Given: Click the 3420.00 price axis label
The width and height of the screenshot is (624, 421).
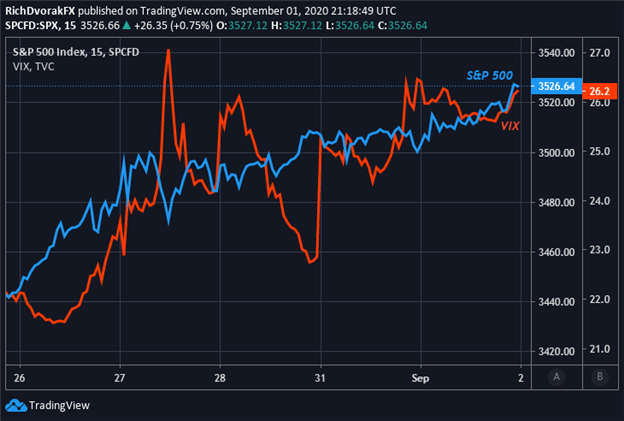Looking at the screenshot, I should click(x=556, y=351).
